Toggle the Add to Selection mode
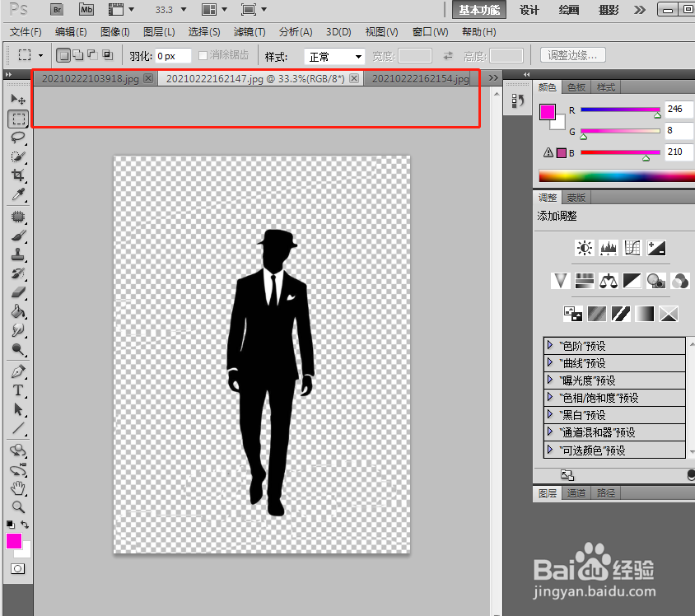This screenshot has height=616, width=695. pos(78,54)
